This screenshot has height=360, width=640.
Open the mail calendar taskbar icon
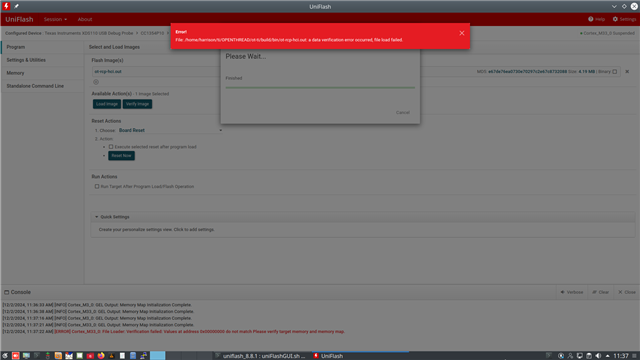point(69,356)
